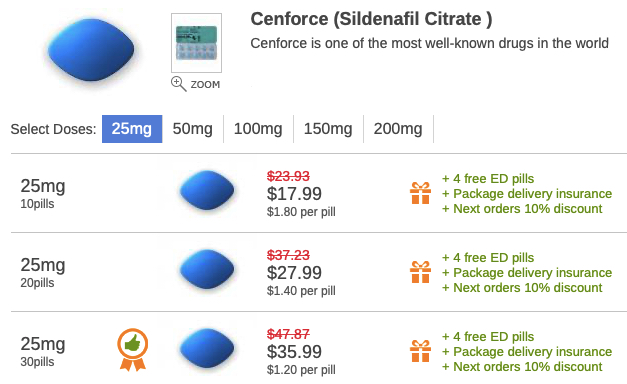Click the blue pill image in 20pills row

(x=207, y=269)
